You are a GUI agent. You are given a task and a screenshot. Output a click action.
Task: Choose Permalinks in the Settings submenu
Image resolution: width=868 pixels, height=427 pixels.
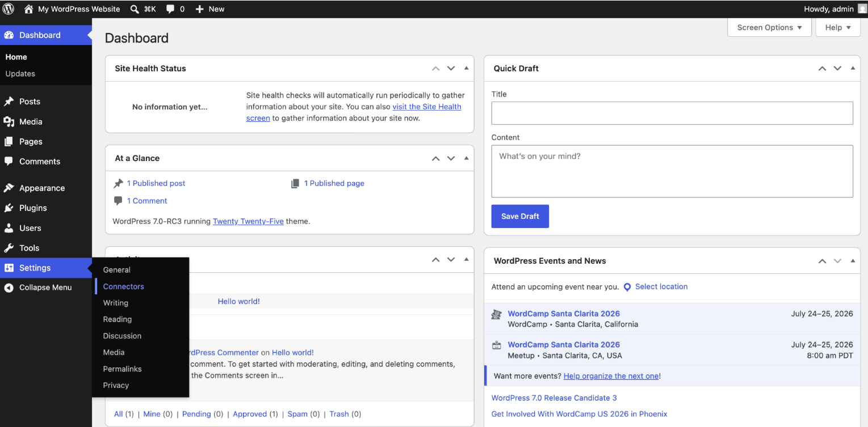(122, 369)
